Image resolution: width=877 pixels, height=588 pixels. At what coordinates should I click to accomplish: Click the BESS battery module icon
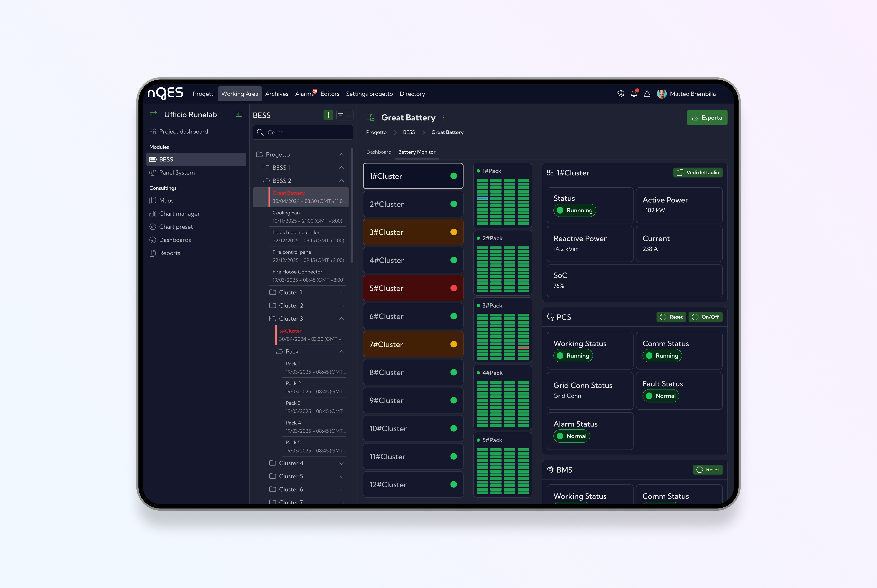[x=153, y=159]
